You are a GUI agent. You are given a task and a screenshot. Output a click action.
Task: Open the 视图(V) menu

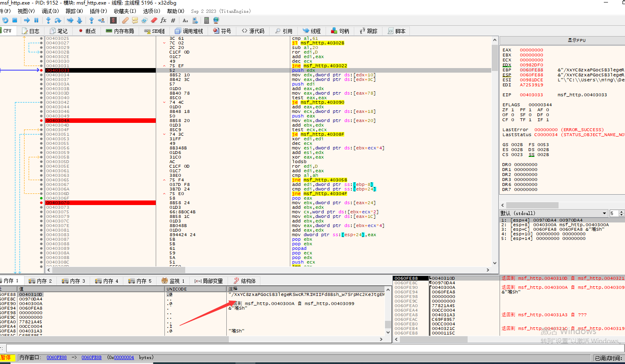pos(26,11)
